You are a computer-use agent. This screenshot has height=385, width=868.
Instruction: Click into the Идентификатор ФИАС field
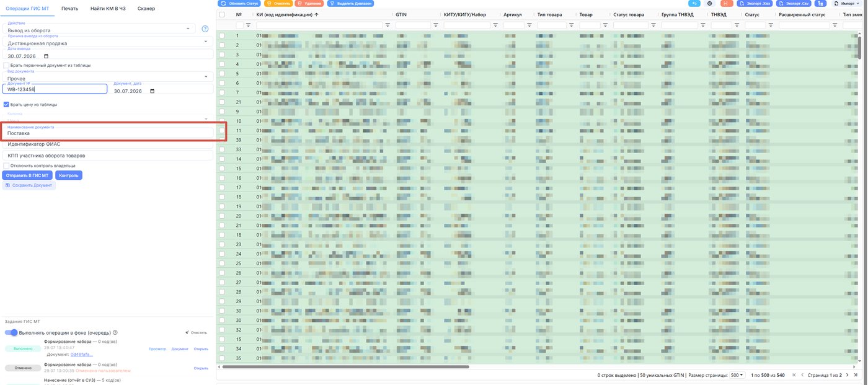click(x=108, y=144)
